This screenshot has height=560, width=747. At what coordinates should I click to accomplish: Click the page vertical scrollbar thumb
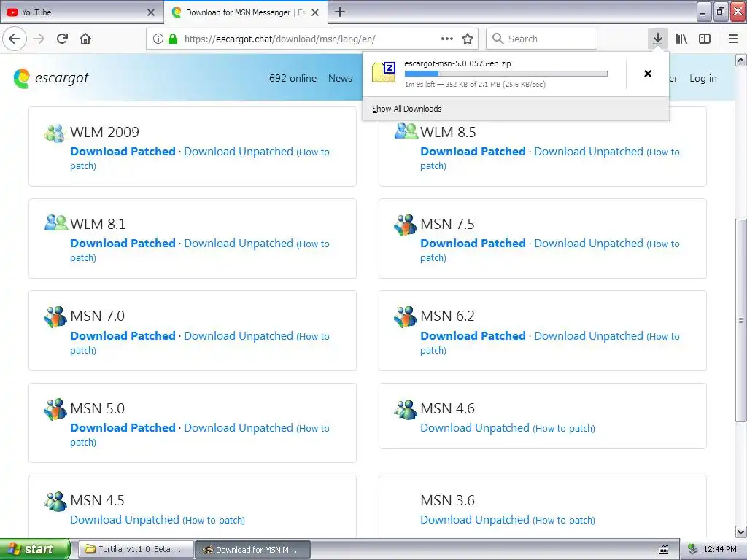(741, 320)
